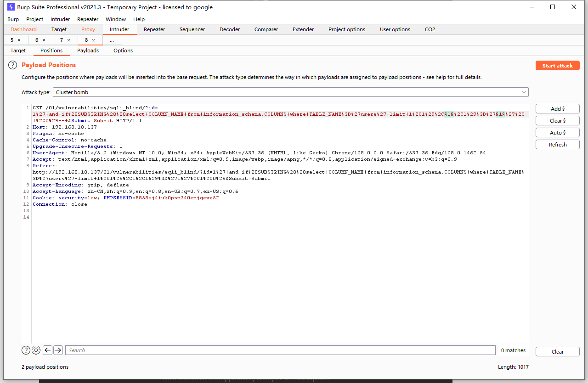Click the User-Agent header line
Image resolution: width=588 pixels, height=383 pixels.
click(259, 153)
